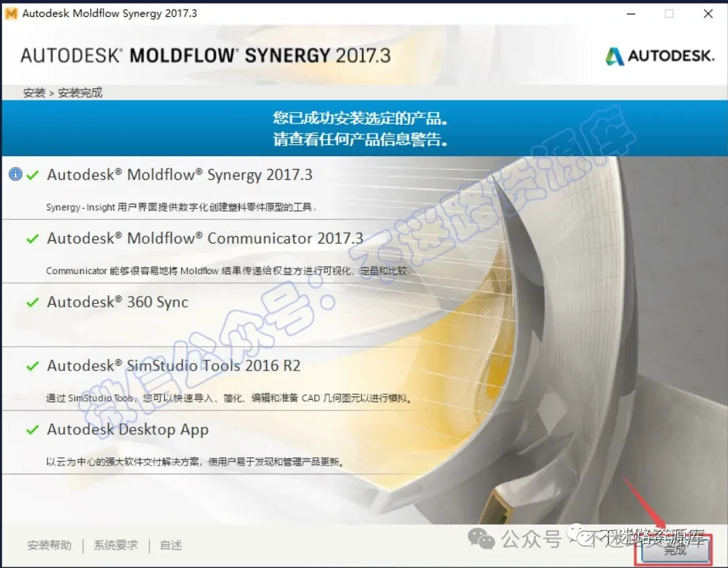Minimize the installer window
The image size is (728, 568).
pos(631,14)
